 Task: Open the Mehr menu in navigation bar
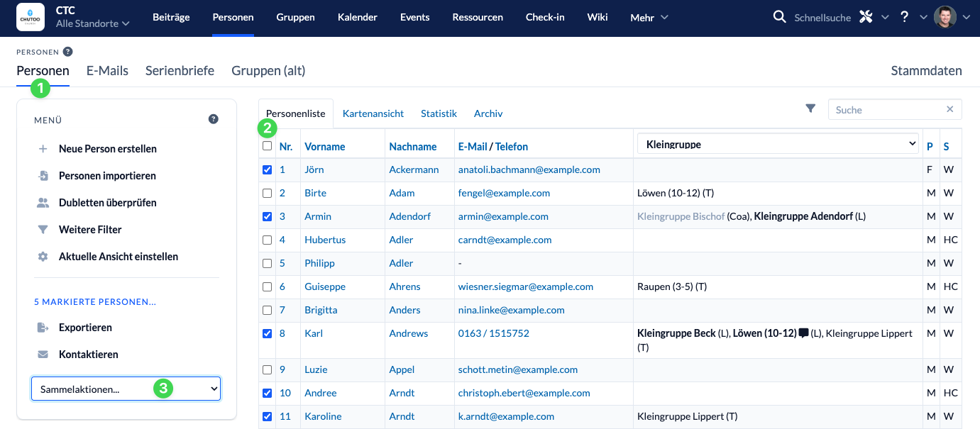(649, 18)
